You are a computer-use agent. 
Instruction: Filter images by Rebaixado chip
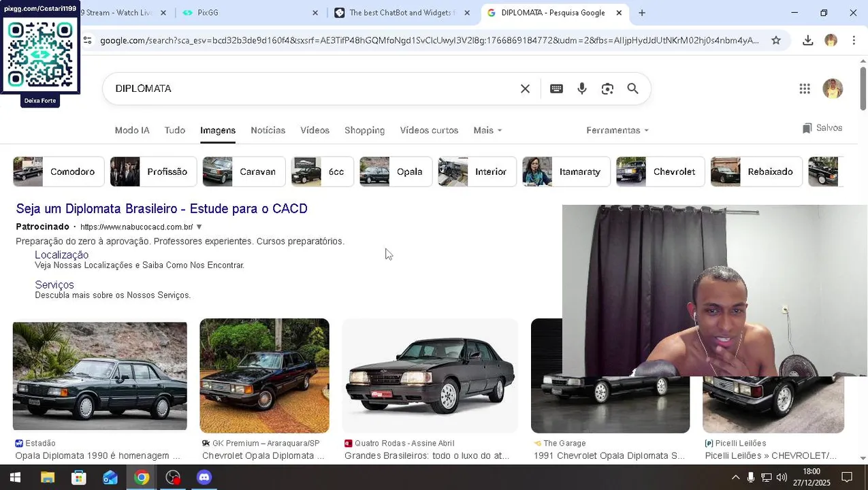[756, 171]
